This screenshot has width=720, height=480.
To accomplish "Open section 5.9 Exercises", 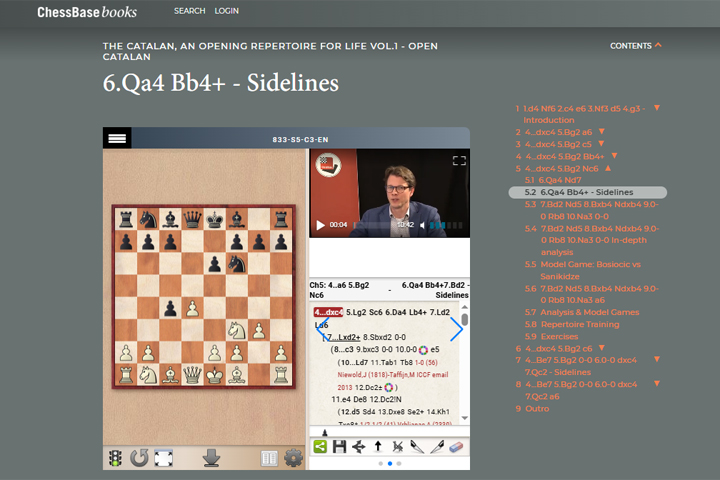I will [551, 337].
